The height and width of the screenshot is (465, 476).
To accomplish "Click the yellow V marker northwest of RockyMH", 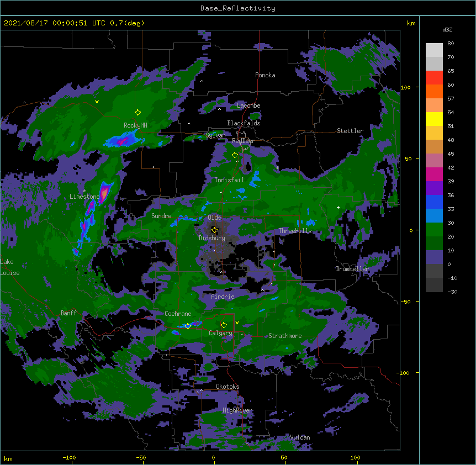I will [97, 102].
